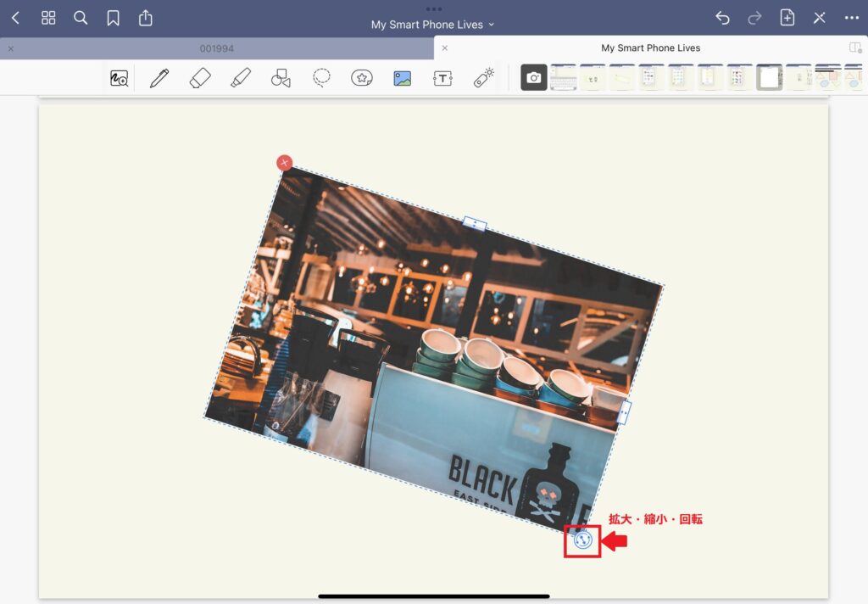
Task: Undo the last action
Action: (x=722, y=19)
